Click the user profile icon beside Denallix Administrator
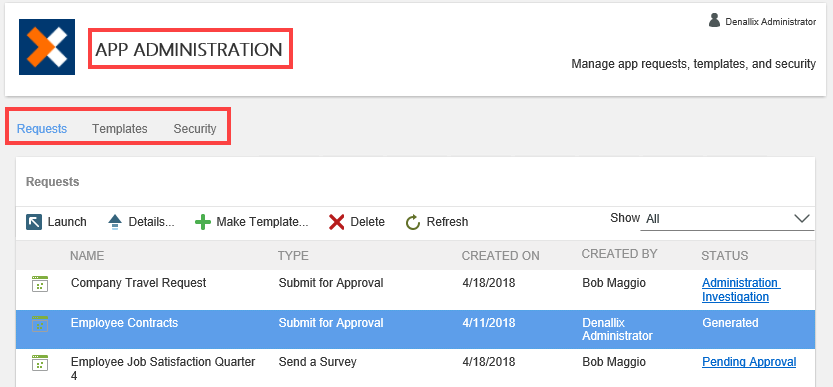This screenshot has width=833, height=387. (x=715, y=20)
